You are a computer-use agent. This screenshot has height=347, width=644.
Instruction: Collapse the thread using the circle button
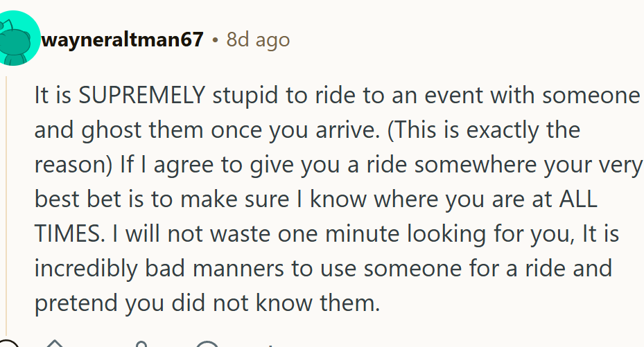point(8,344)
